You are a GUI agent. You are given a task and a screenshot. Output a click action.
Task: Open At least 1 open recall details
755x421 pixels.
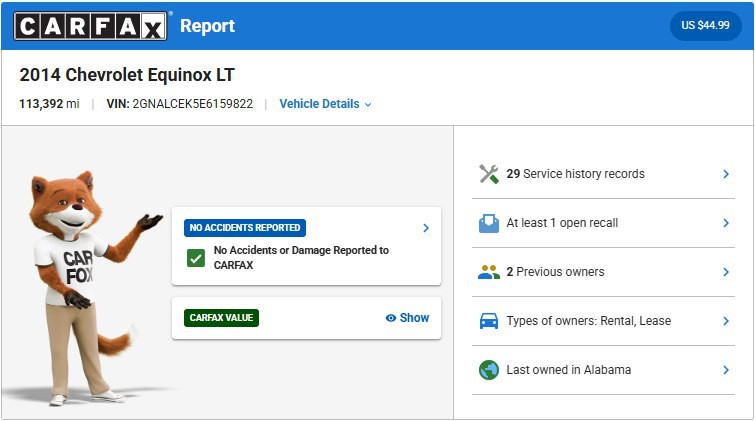click(x=603, y=223)
